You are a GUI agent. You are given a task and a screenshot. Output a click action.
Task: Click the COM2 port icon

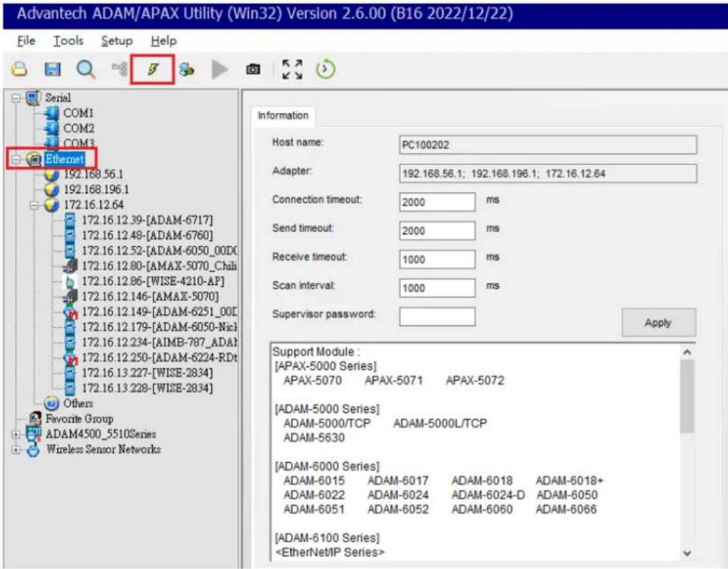pos(52,128)
